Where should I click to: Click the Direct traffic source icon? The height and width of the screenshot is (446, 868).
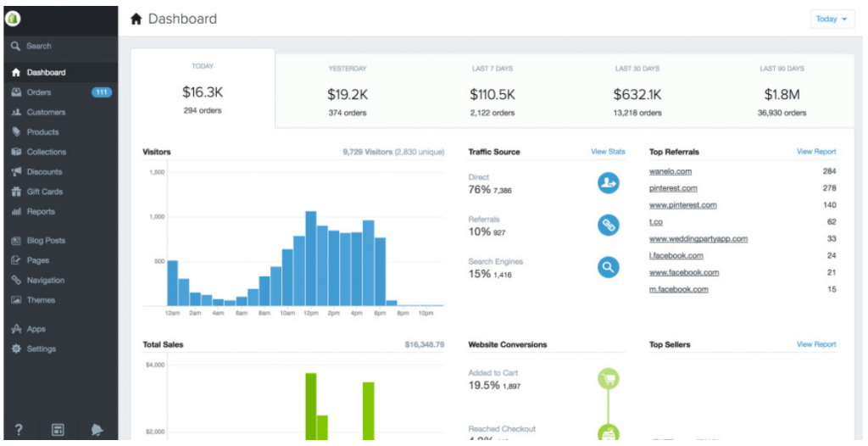[608, 181]
